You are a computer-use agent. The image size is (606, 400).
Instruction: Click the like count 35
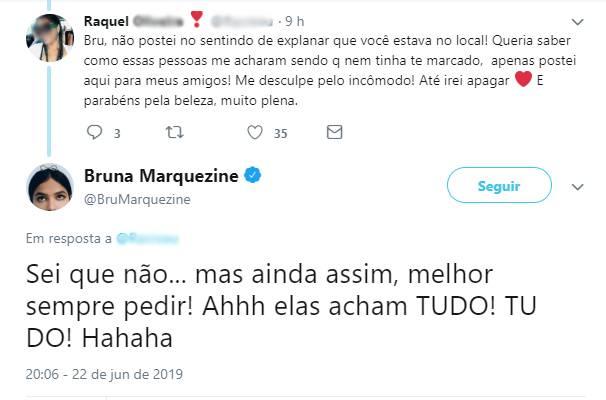[280, 133]
